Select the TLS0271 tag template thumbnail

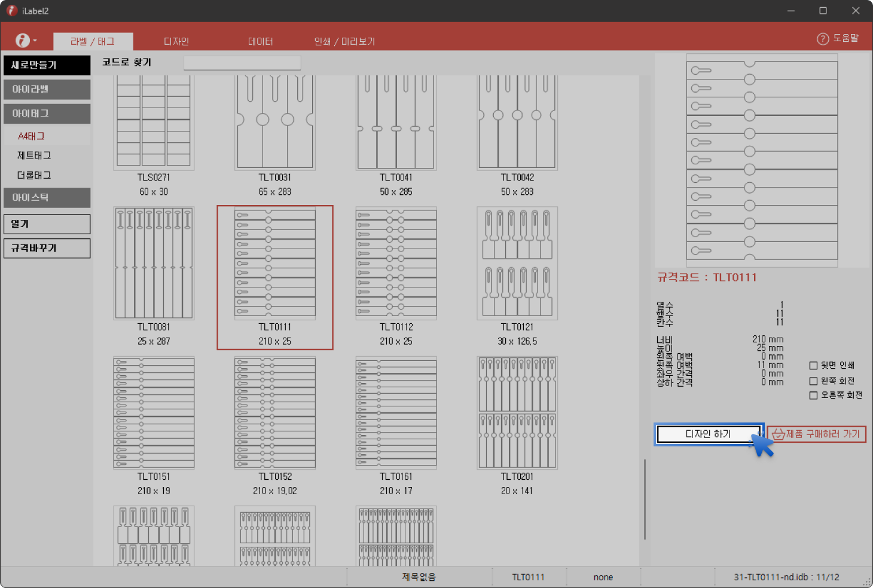coord(154,122)
